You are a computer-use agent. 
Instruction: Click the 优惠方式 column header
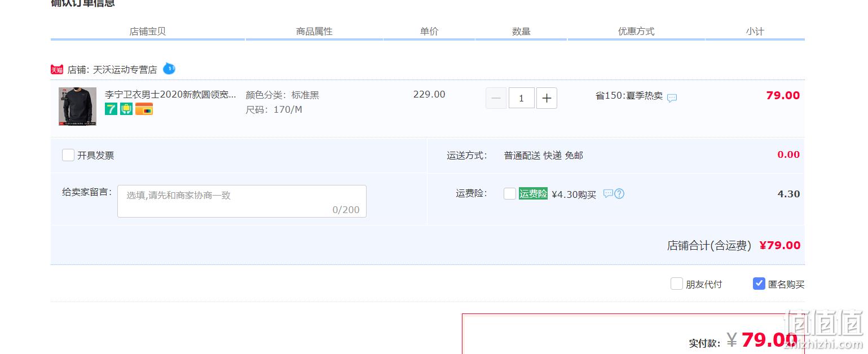click(x=637, y=32)
